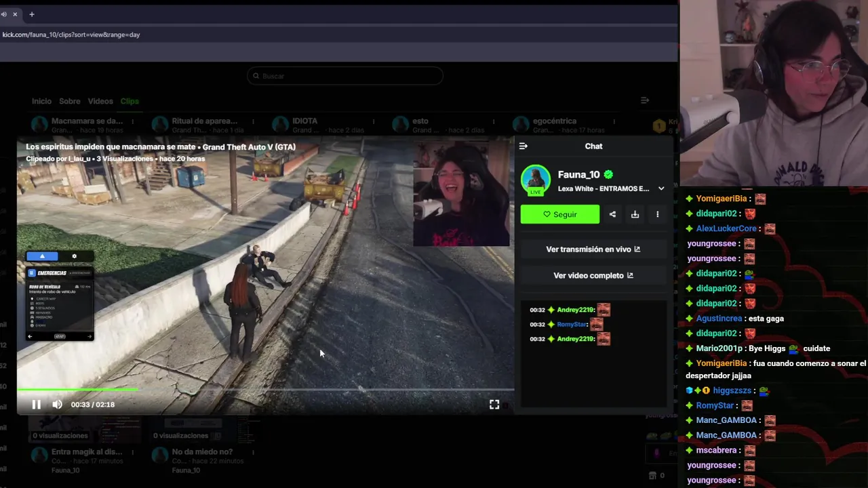Enter fullscreen mode for the clip
This screenshot has width=868, height=488.
pos(494,405)
